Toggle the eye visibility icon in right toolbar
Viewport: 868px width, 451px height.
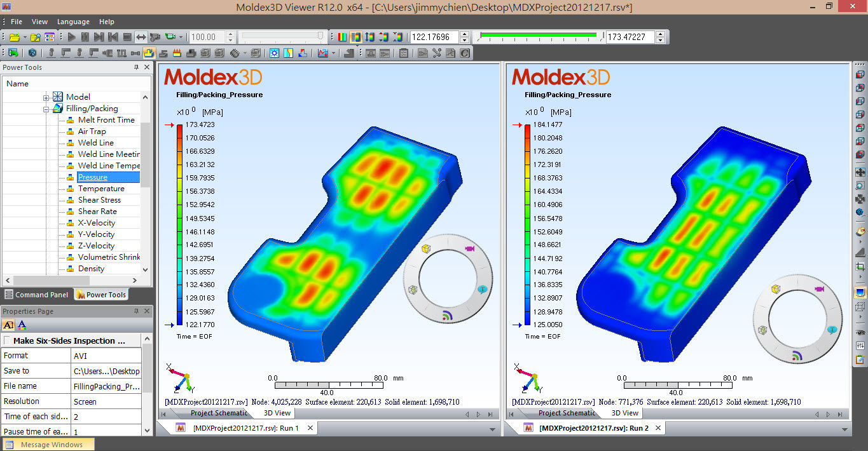coord(860,332)
